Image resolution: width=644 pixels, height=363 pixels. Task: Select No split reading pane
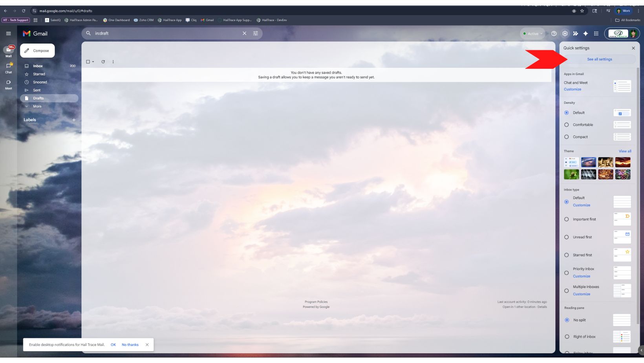[x=567, y=320]
